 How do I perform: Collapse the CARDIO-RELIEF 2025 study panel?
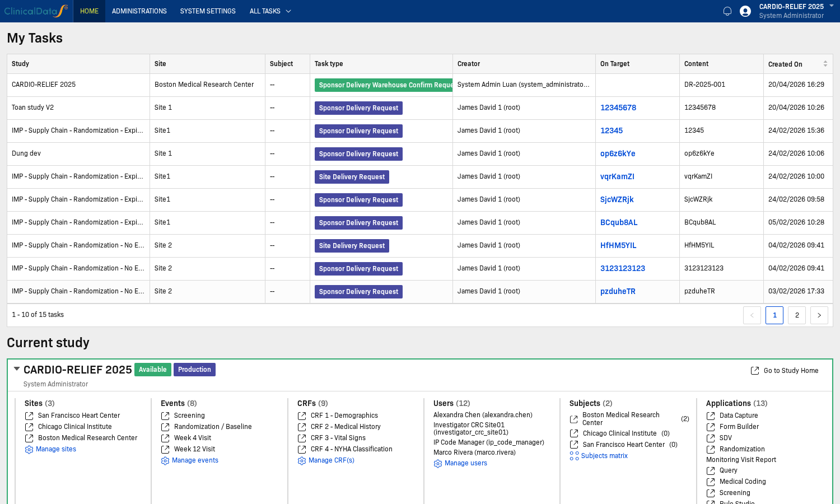[x=17, y=369]
